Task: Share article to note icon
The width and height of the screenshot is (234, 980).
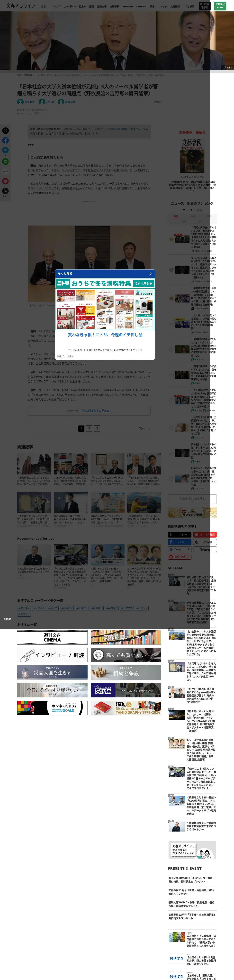Action: [x=5, y=171]
